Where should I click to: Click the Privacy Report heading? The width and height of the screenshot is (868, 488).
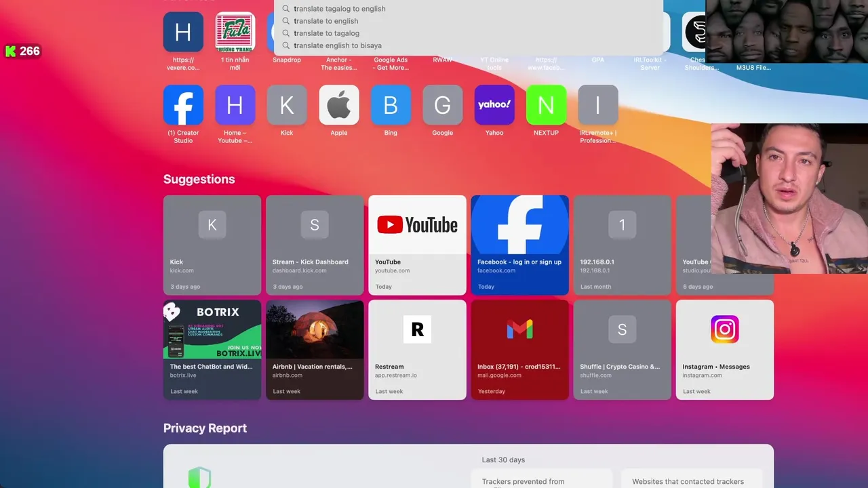point(205,428)
